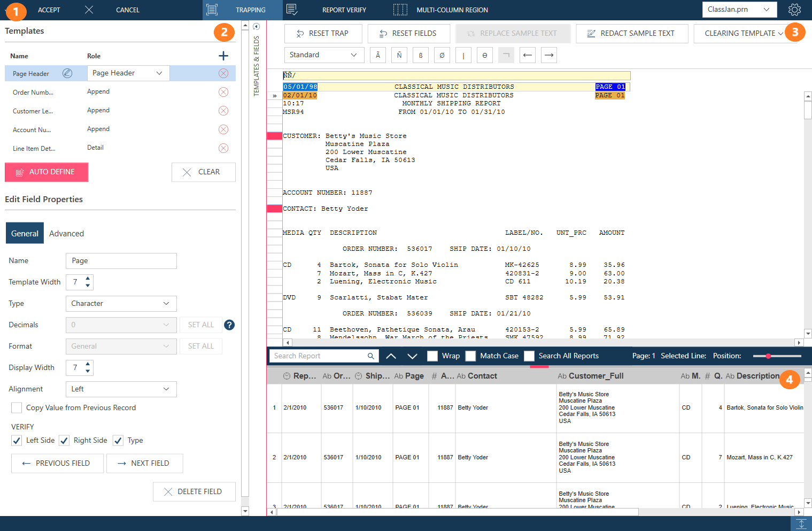Viewport: 812px width, 531px height.
Task: Switch to the Advanced tab
Action: pyautogui.click(x=66, y=234)
